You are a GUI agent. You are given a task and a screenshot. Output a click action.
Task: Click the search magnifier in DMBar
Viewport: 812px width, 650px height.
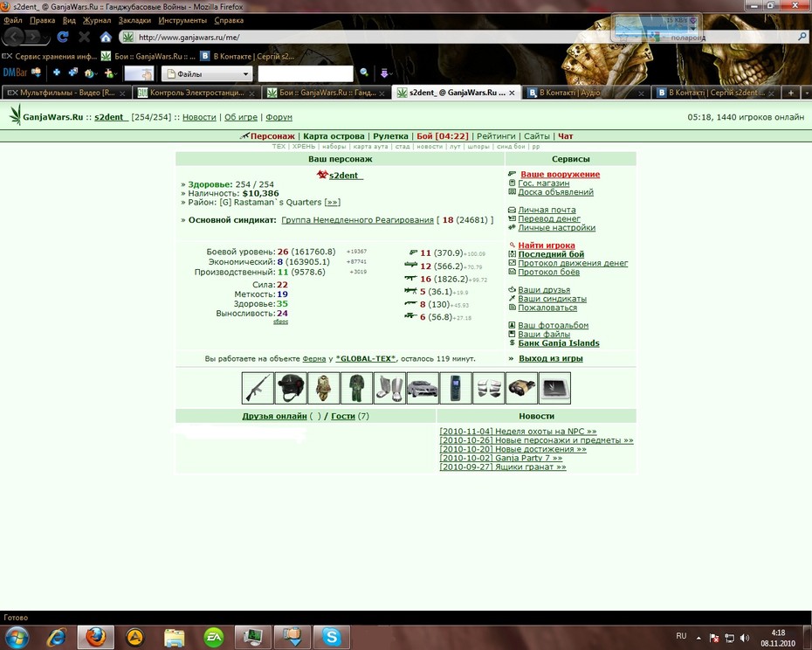pyautogui.click(x=364, y=73)
